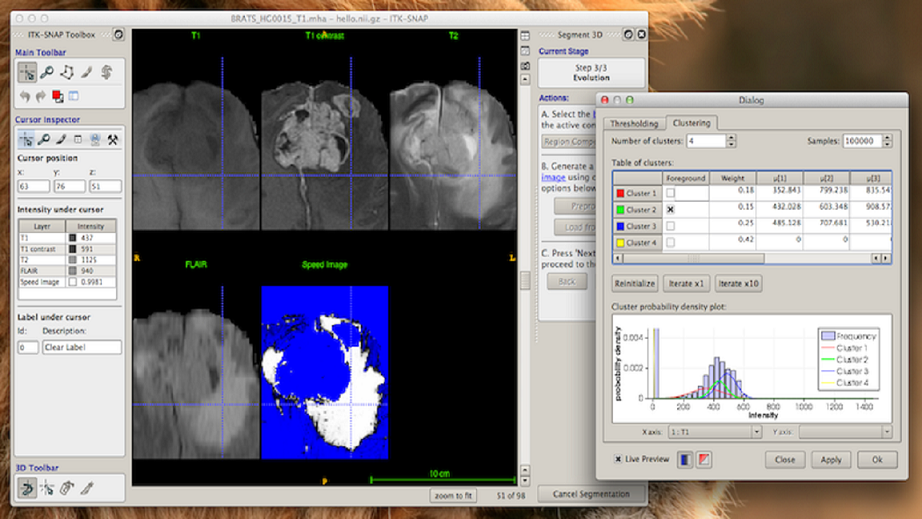
Task: Enable the Foreground checkbox for Cluster 1
Action: point(672,193)
